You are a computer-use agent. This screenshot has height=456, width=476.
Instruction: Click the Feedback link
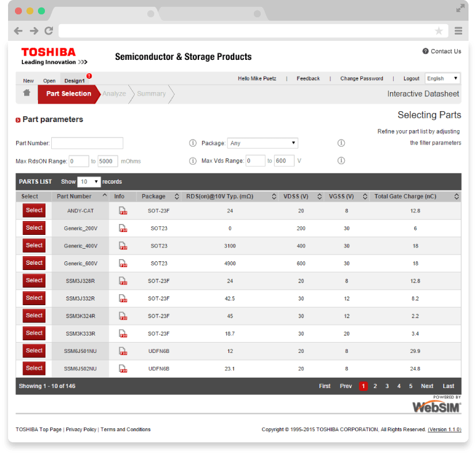pos(308,78)
